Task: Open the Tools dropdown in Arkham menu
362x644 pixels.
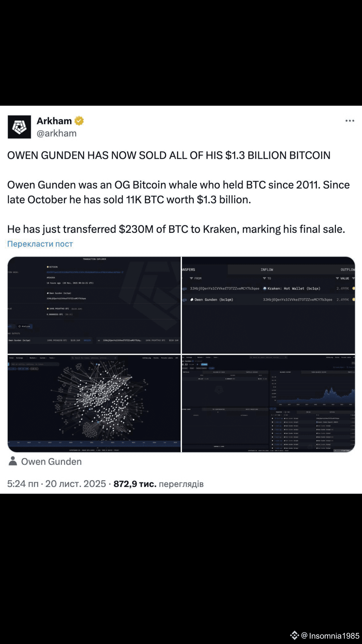Action: (x=52, y=357)
